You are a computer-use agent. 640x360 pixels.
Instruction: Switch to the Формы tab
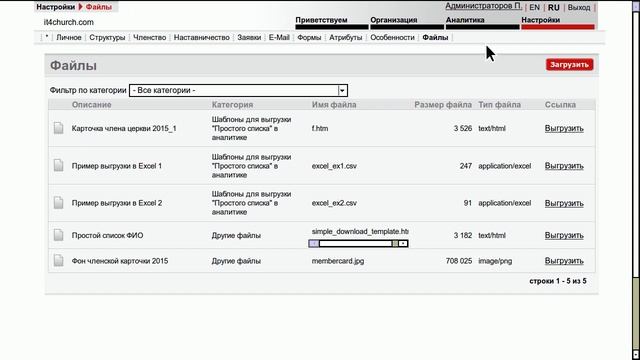[x=309, y=38]
